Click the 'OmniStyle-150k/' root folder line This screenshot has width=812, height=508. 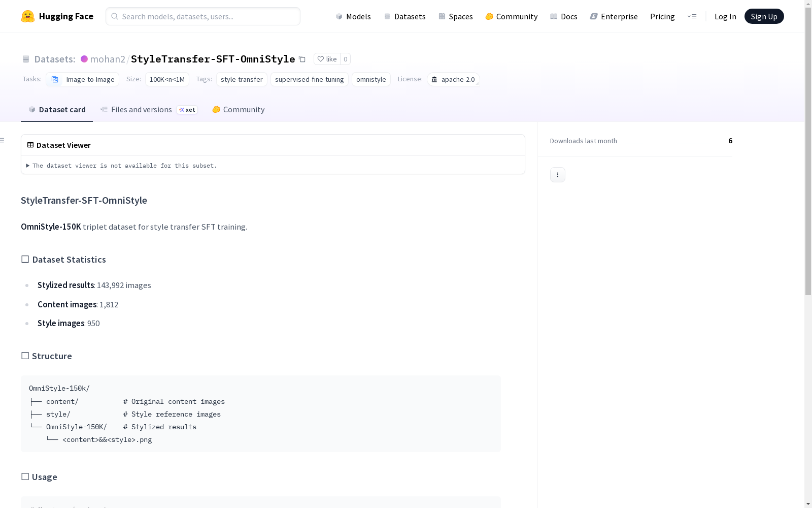(59, 389)
